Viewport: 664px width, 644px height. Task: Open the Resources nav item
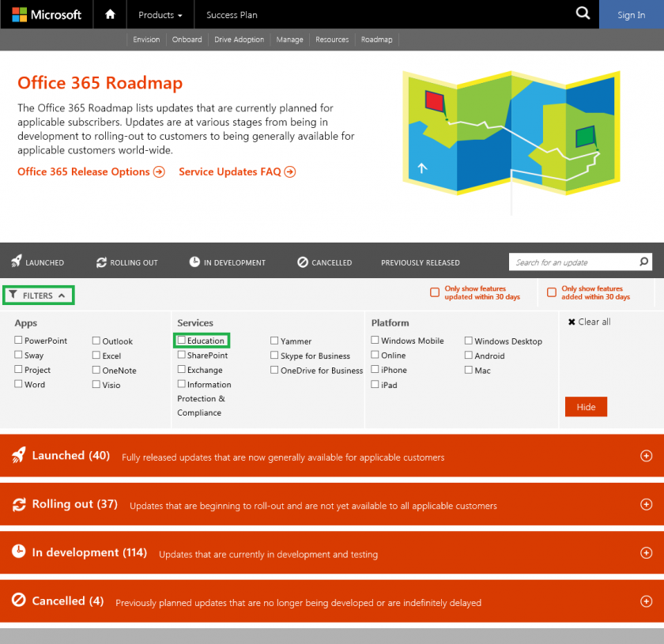pos(332,40)
